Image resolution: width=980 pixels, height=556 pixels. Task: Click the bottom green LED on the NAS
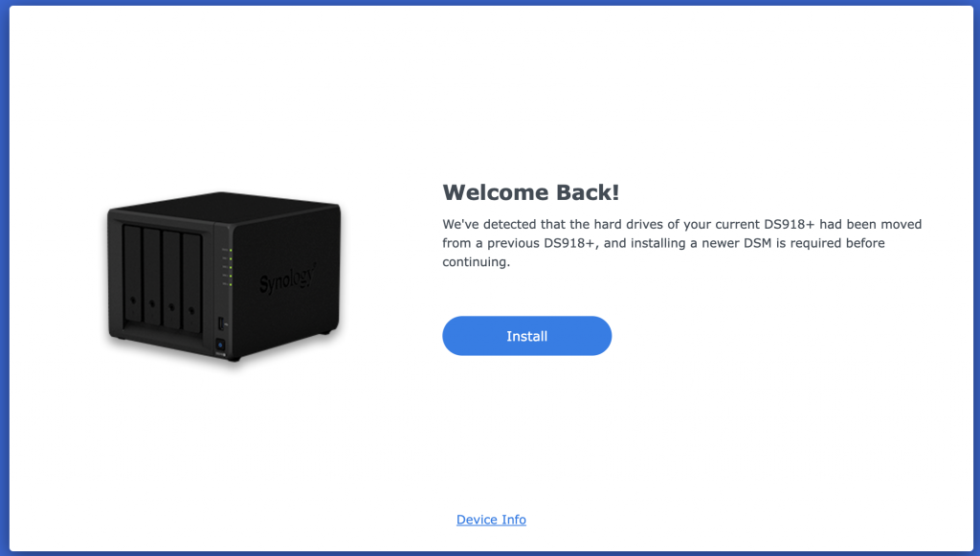(x=231, y=284)
